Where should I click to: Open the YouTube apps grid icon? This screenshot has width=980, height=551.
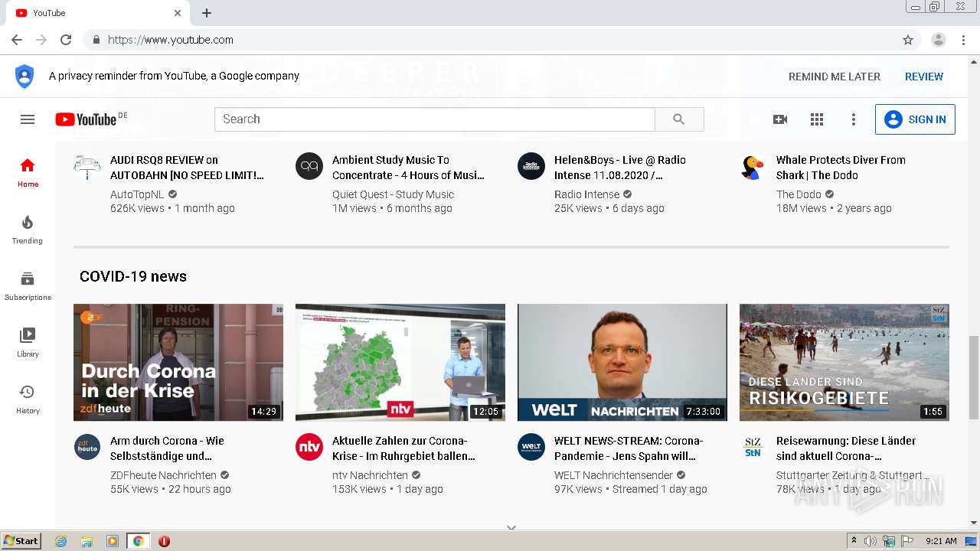817,119
